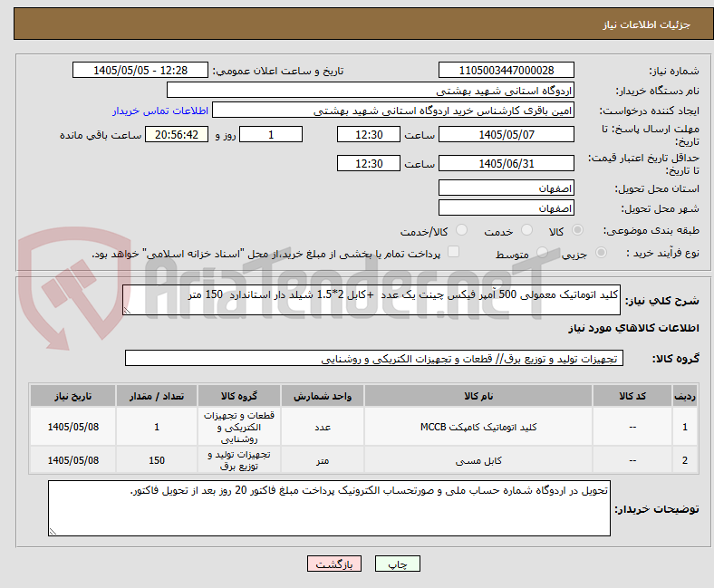The height and width of the screenshot is (588, 714).
Task: Click the need date of the کابل مسی row
Action: pyautogui.click(x=72, y=460)
